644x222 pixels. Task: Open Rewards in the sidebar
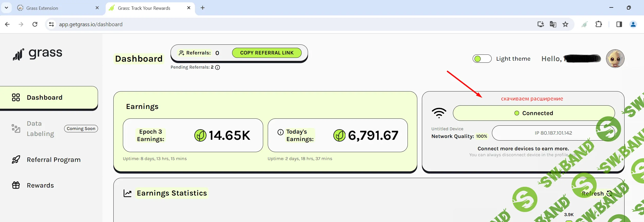click(40, 186)
